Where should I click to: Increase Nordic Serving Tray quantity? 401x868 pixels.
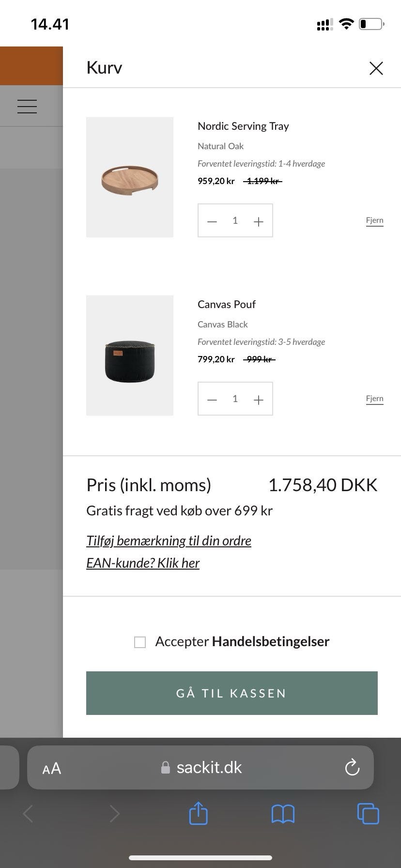pos(259,221)
